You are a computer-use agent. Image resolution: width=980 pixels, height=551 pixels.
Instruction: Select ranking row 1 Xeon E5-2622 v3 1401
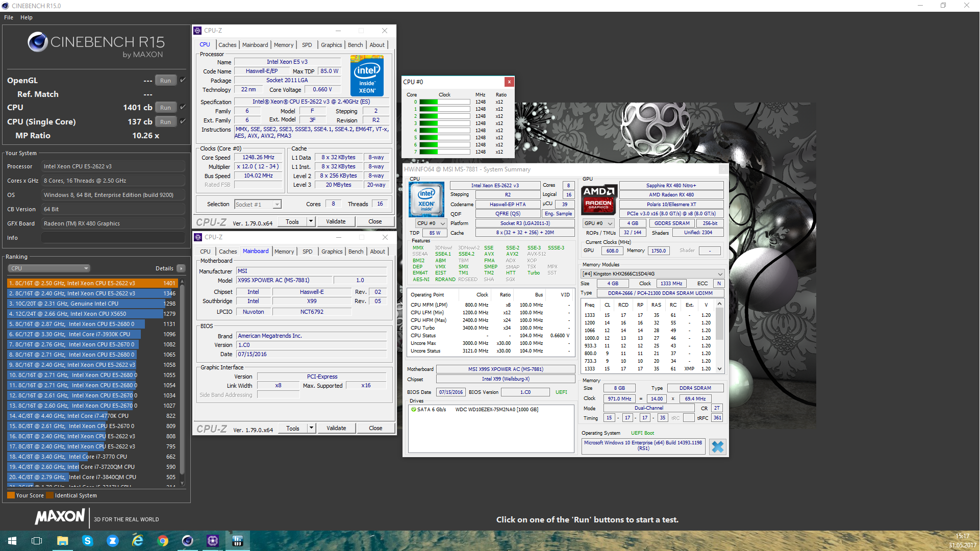[92, 283]
